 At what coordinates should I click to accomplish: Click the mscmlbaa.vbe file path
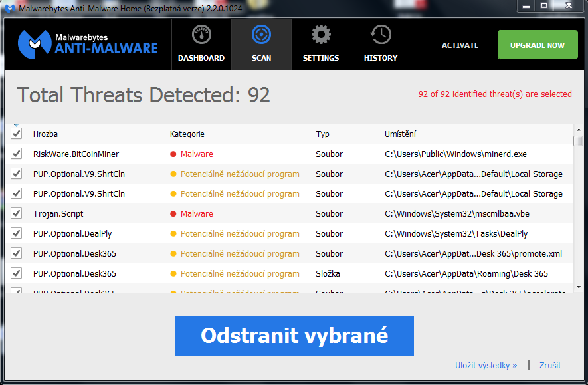(456, 214)
